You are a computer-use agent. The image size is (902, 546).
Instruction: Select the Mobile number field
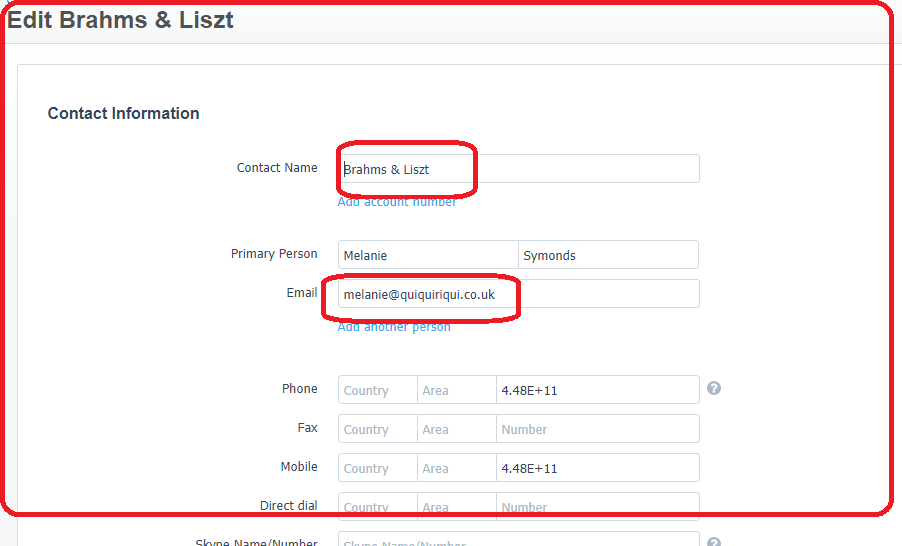pos(598,468)
